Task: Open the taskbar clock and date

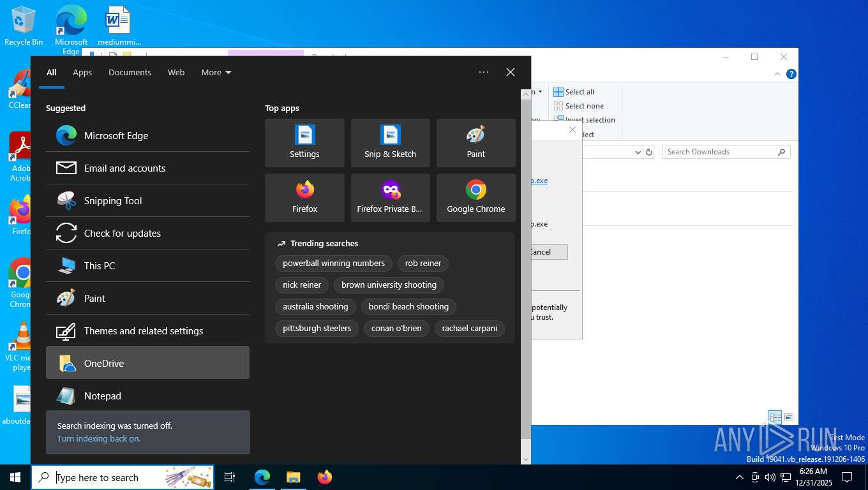Action: coord(813,477)
